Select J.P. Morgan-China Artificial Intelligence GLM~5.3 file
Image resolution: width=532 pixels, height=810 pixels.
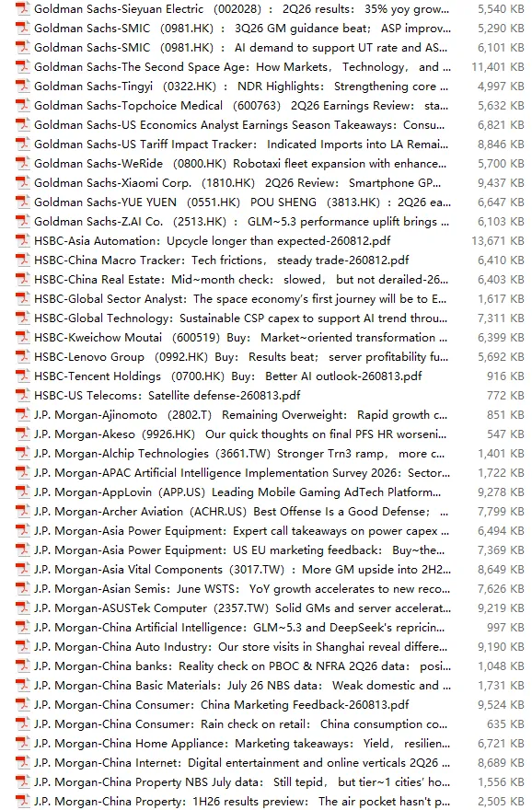[x=239, y=627]
